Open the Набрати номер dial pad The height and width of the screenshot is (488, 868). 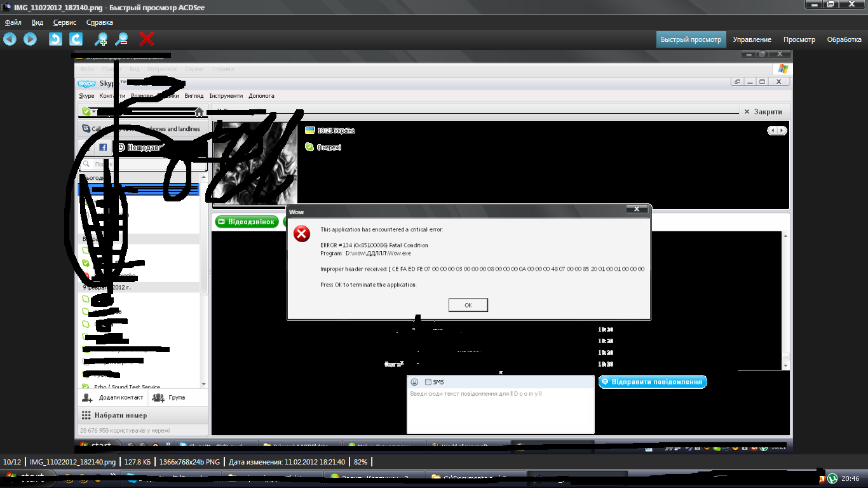pyautogui.click(x=114, y=416)
